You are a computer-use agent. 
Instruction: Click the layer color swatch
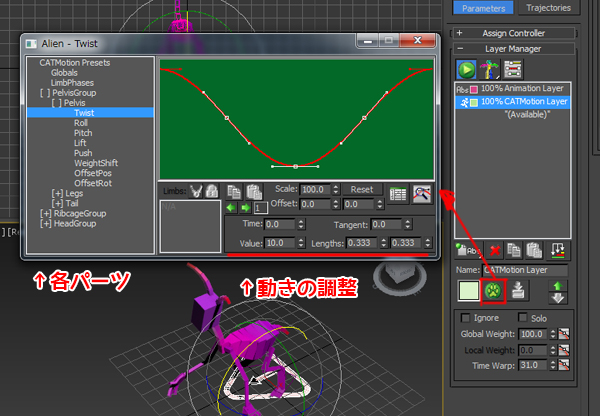click(x=466, y=292)
